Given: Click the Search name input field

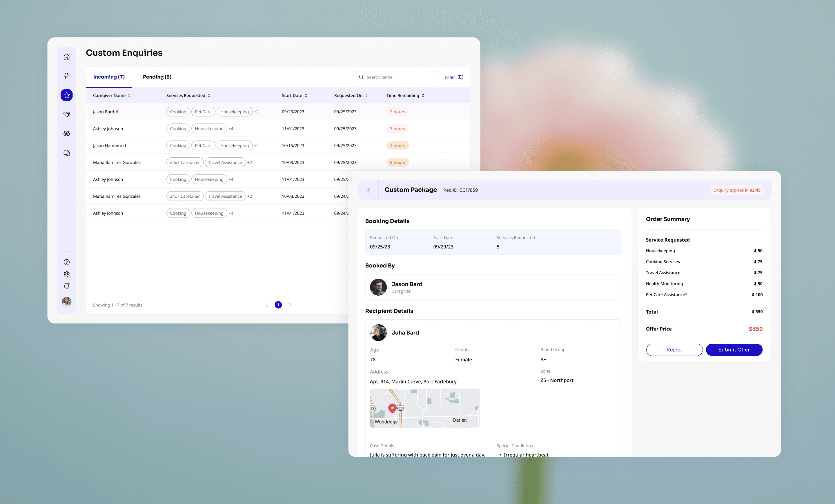Looking at the screenshot, I should pos(400,77).
